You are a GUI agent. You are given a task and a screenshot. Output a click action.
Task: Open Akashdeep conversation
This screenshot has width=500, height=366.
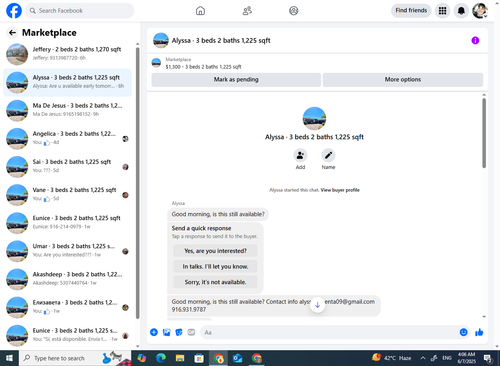pyautogui.click(x=67, y=279)
